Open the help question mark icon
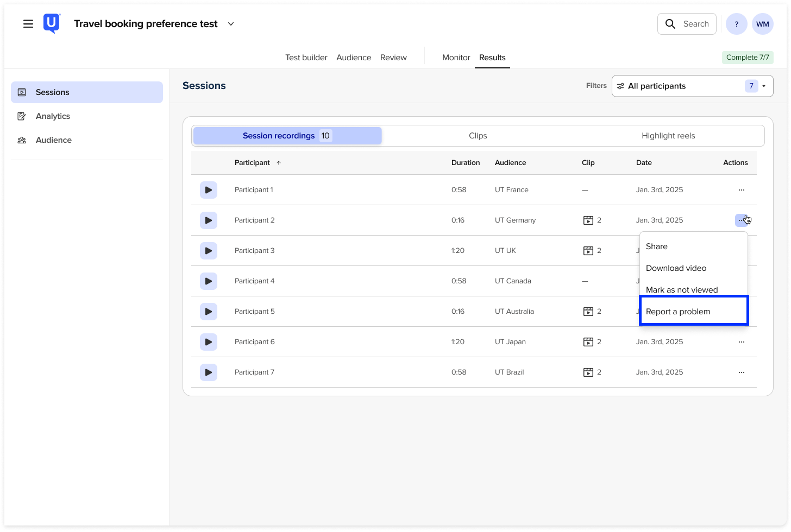 click(x=737, y=24)
